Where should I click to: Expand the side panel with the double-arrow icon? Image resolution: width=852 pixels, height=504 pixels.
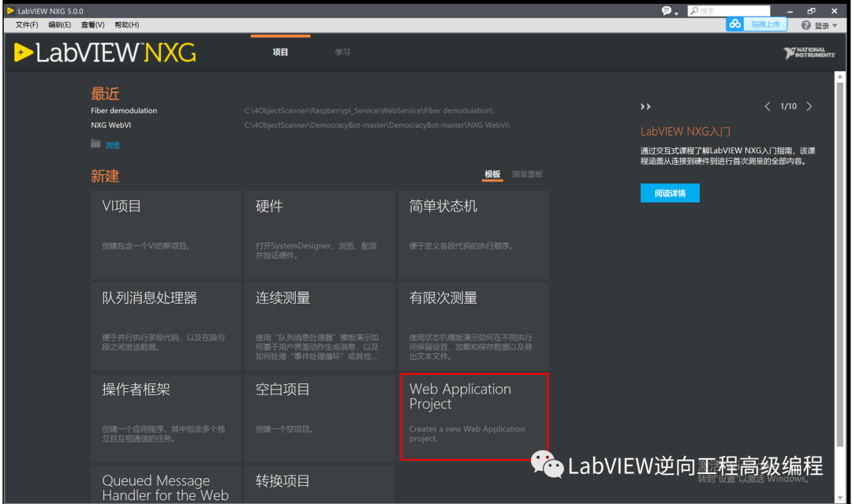pyautogui.click(x=645, y=106)
